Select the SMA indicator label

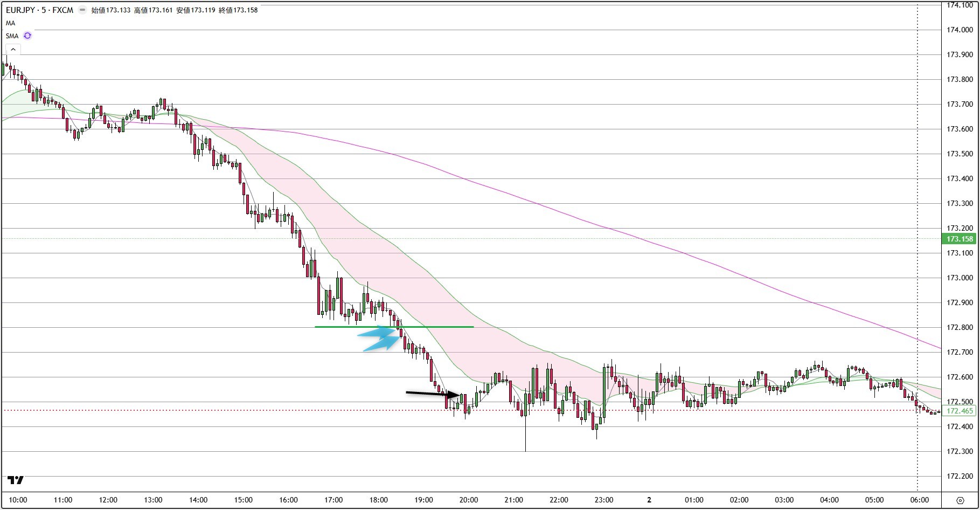pyautogui.click(x=12, y=36)
